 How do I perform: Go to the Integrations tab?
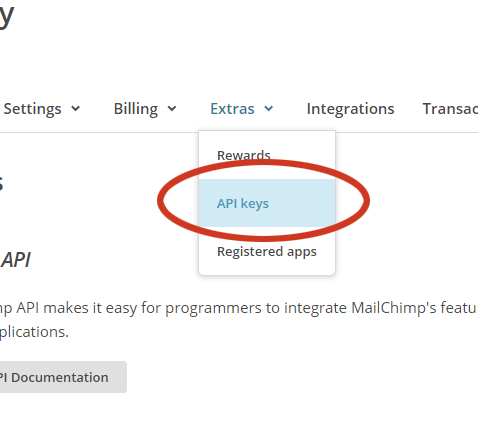click(x=350, y=109)
